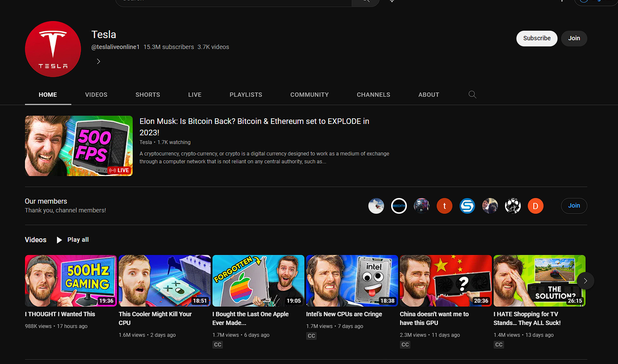Subscribe to the Tesla channel
Viewport: 618px width, 364px height.
tap(537, 39)
